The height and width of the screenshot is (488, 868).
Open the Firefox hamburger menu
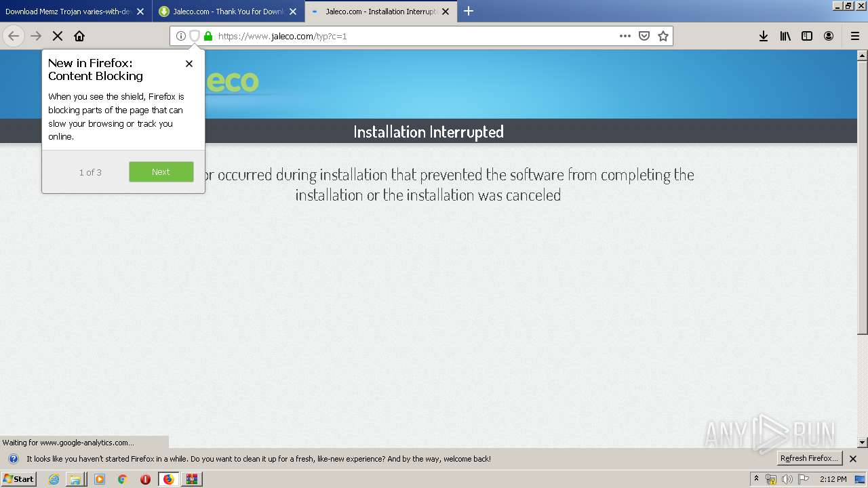tap(854, 36)
